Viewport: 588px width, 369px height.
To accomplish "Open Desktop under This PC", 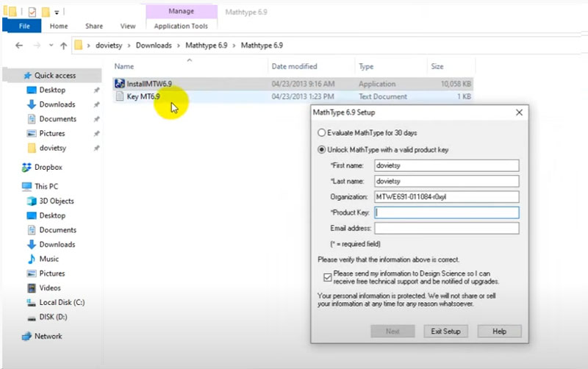I will coord(52,215).
